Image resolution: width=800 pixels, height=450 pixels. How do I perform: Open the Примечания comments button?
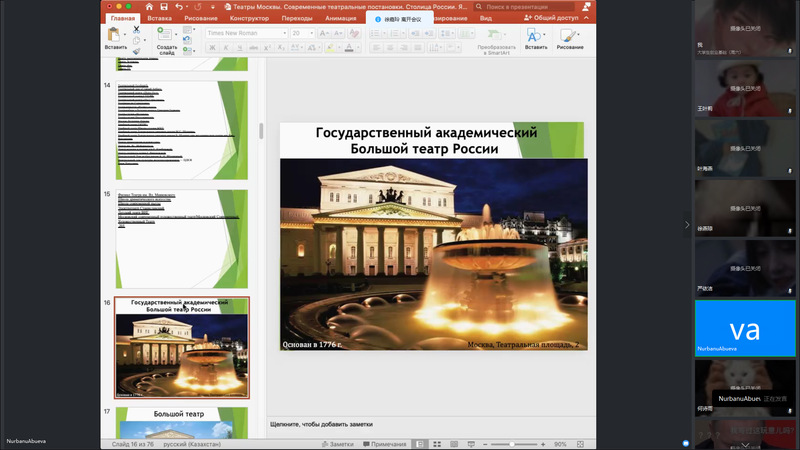pos(384,444)
